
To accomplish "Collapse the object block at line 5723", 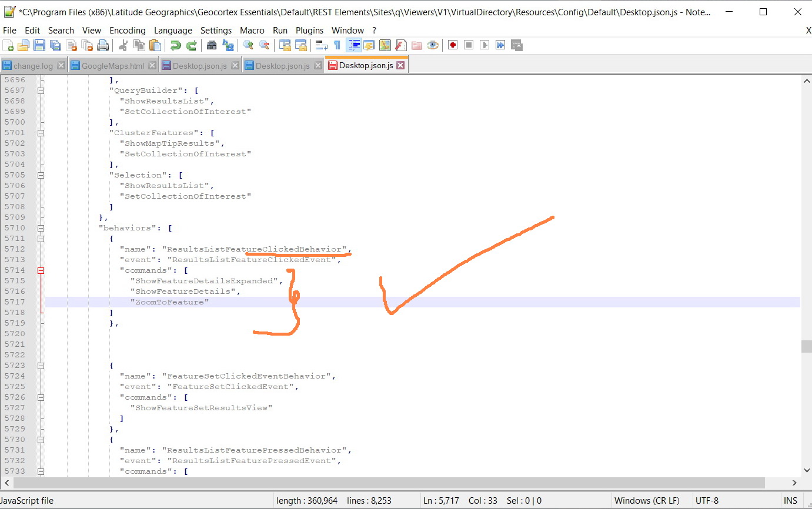I will [x=41, y=366].
